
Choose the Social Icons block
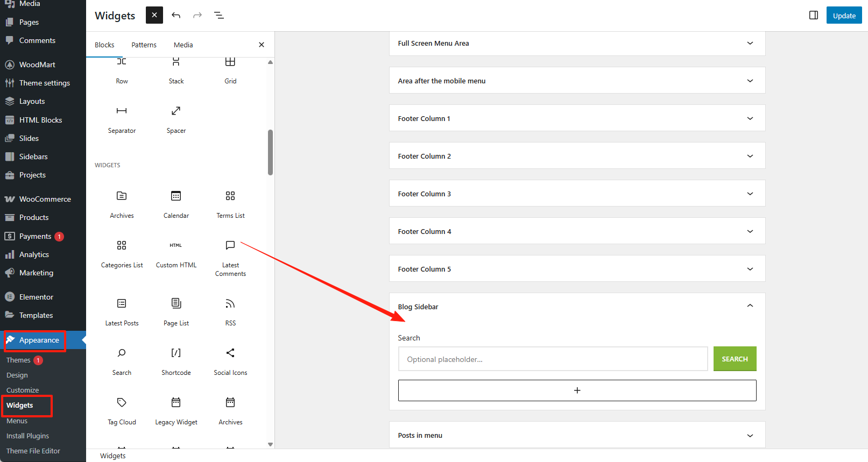(x=230, y=360)
